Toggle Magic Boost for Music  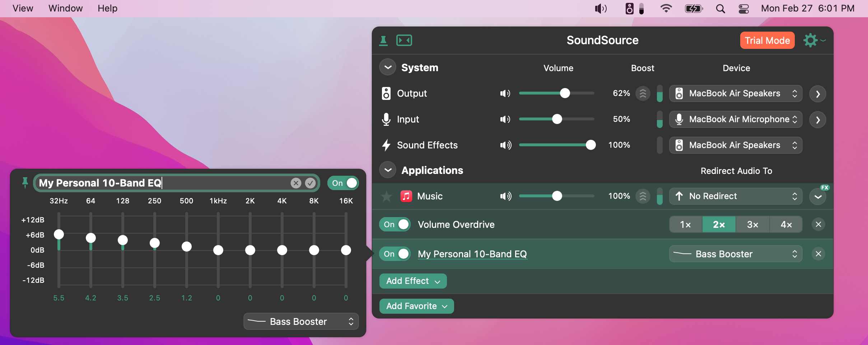pos(643,196)
